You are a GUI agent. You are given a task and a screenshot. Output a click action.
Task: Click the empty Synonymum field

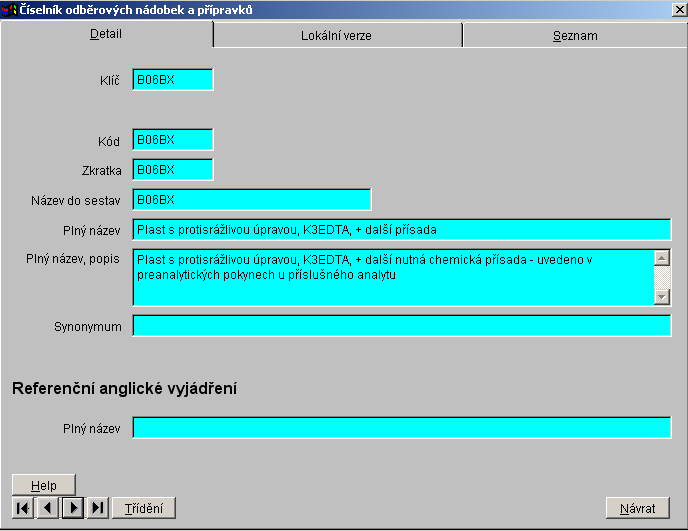click(401, 326)
